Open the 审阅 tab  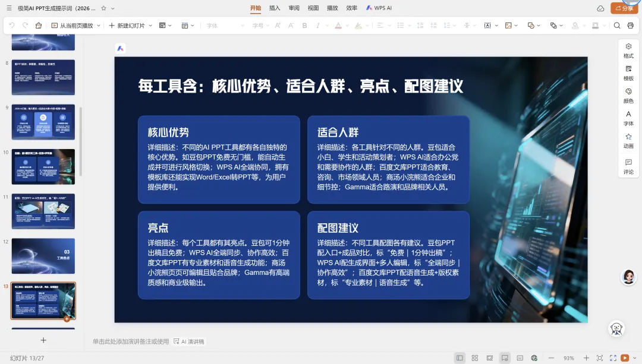pos(294,8)
